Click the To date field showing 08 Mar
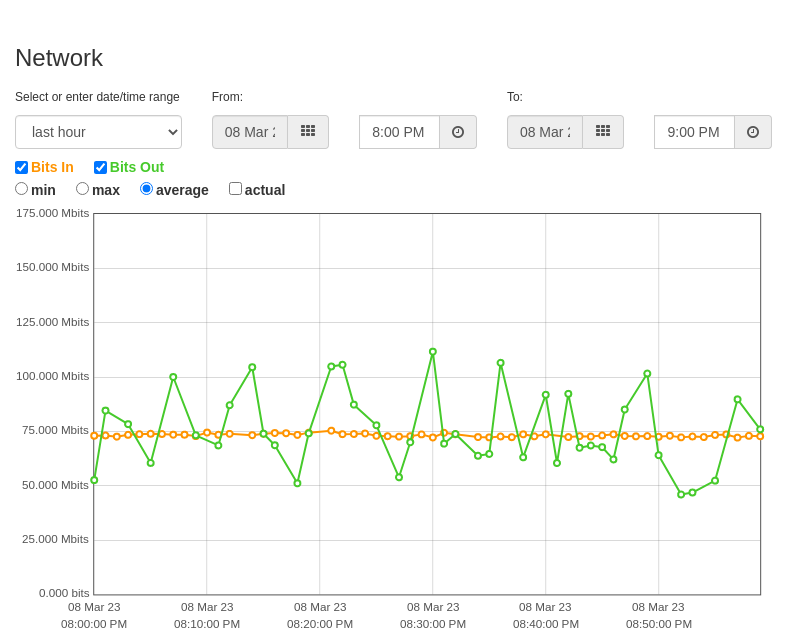787x634 pixels. (545, 132)
